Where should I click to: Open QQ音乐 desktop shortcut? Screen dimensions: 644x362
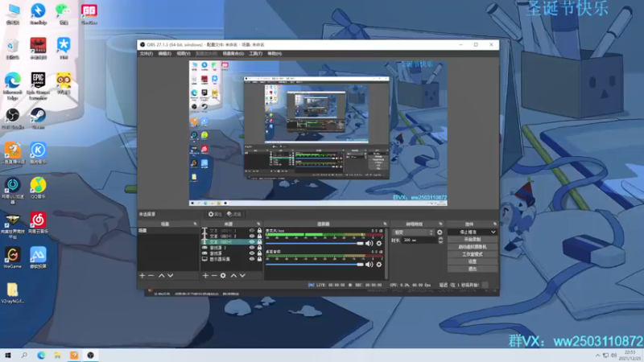(38, 188)
